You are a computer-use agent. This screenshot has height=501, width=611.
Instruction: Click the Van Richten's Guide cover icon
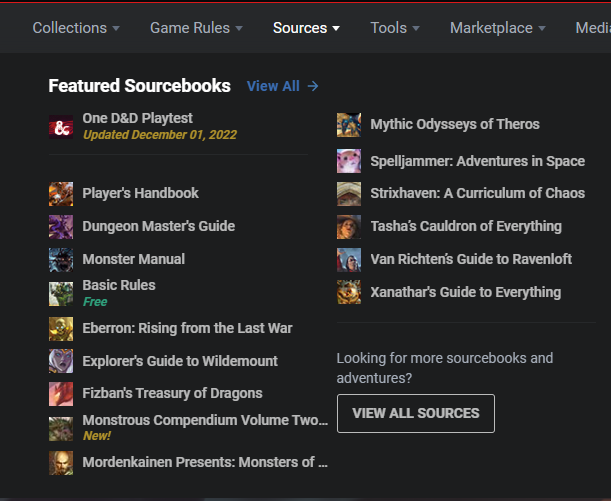(x=349, y=260)
